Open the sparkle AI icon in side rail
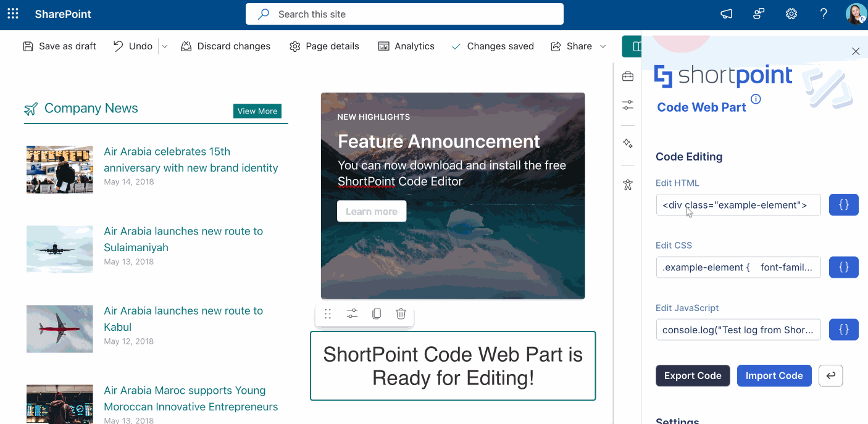Viewport: 868px width, 424px height. (628, 143)
